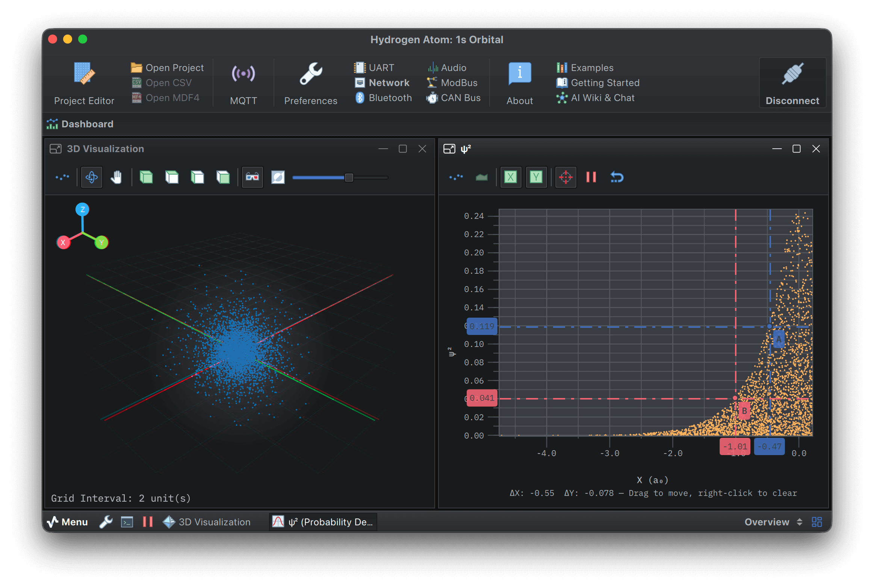Open MQTT connection settings
The width and height of the screenshot is (874, 588).
pos(243,83)
